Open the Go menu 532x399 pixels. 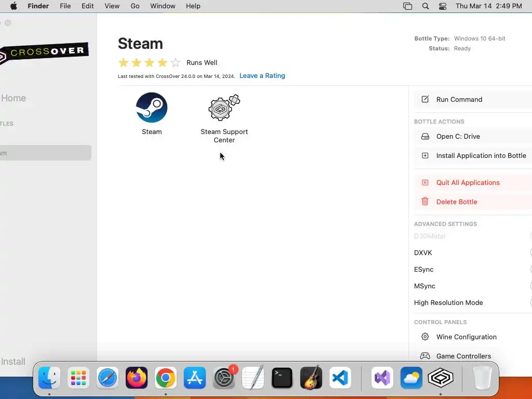tap(135, 6)
